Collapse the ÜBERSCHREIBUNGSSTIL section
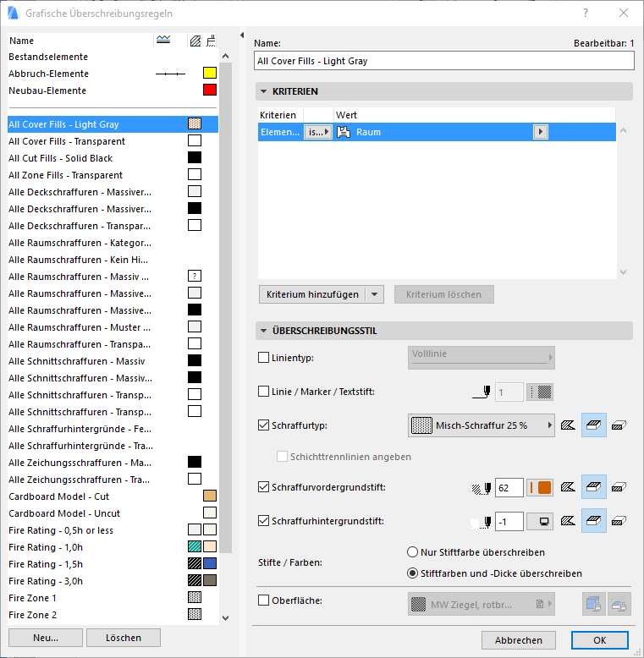Screen dimensions: 644x658 (264, 331)
